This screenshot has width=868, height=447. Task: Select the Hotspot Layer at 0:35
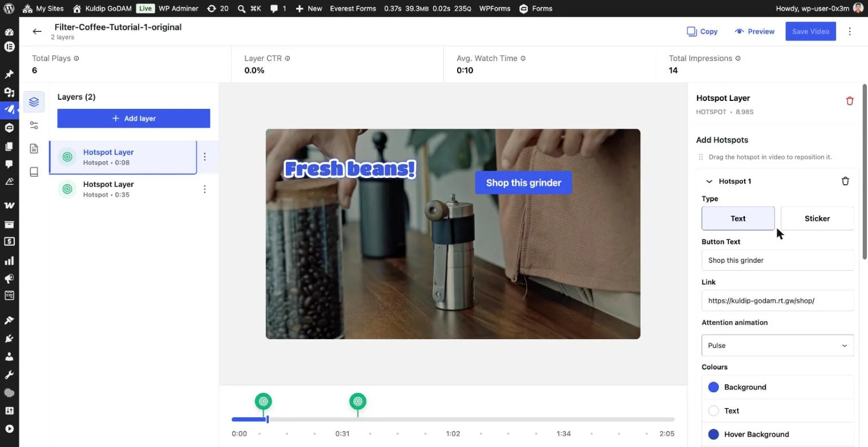123,189
